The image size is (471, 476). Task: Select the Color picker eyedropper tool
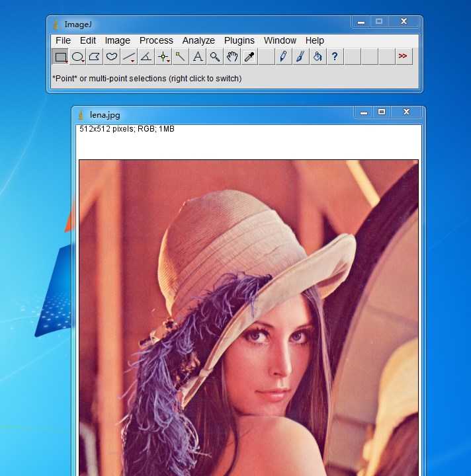pyautogui.click(x=249, y=56)
